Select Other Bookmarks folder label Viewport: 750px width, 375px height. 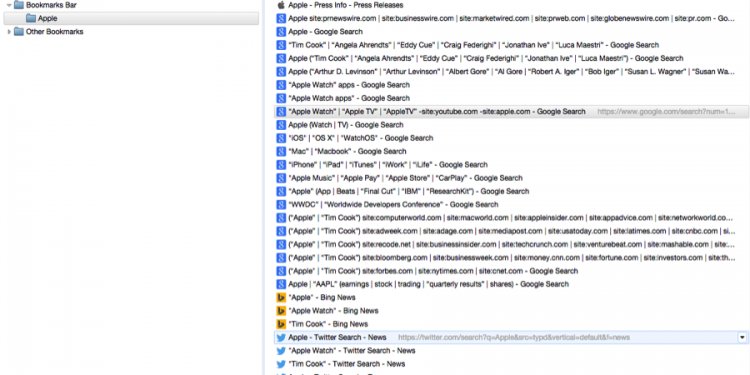(55, 32)
